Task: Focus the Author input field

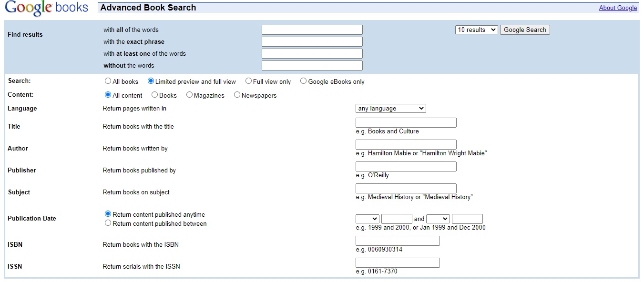Action: point(406,145)
